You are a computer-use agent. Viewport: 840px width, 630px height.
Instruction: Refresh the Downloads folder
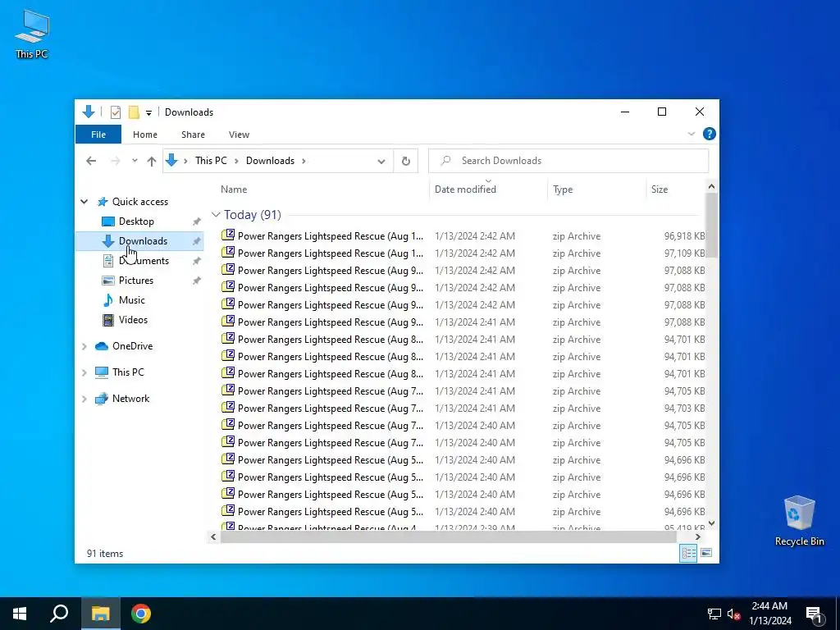coord(405,161)
